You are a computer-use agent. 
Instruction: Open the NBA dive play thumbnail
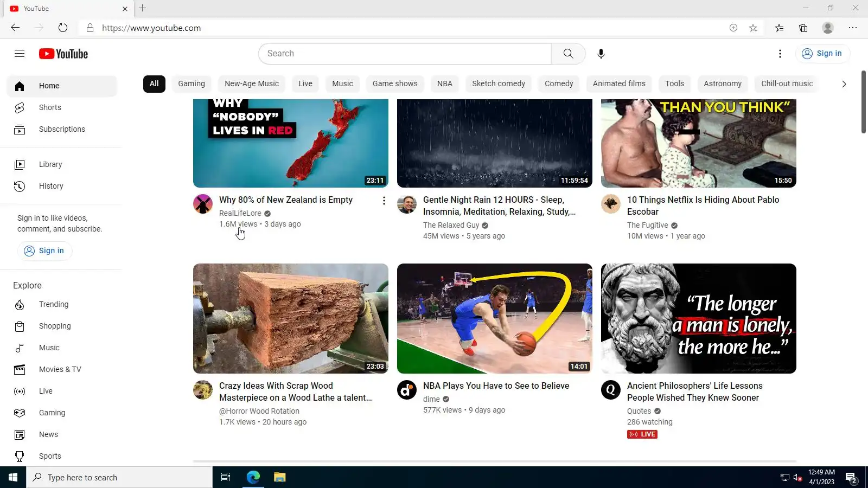(x=495, y=318)
